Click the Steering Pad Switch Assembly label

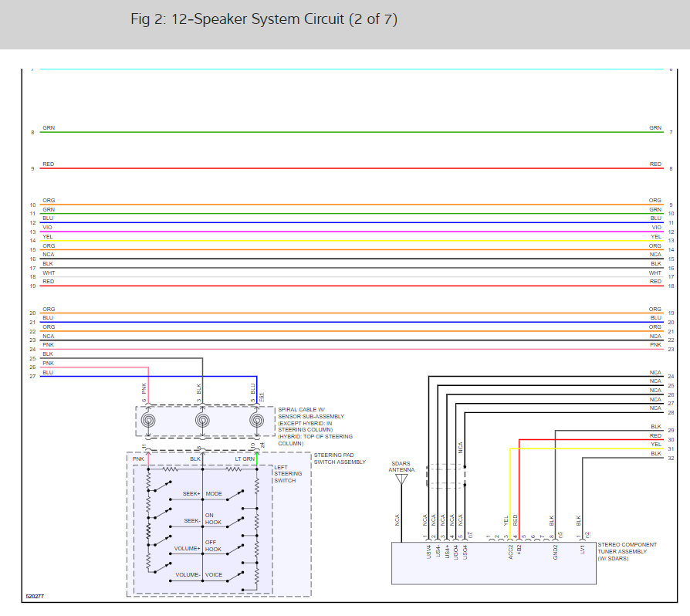click(340, 459)
